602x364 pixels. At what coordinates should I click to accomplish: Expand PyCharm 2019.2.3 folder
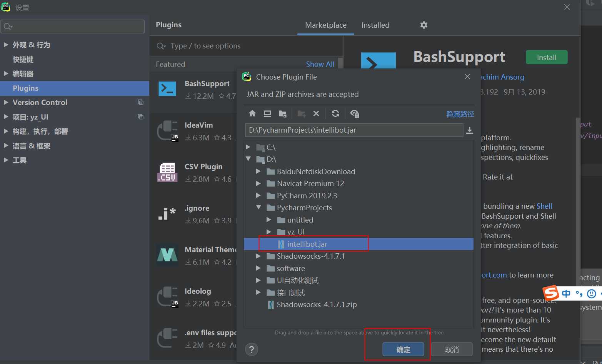coord(258,195)
